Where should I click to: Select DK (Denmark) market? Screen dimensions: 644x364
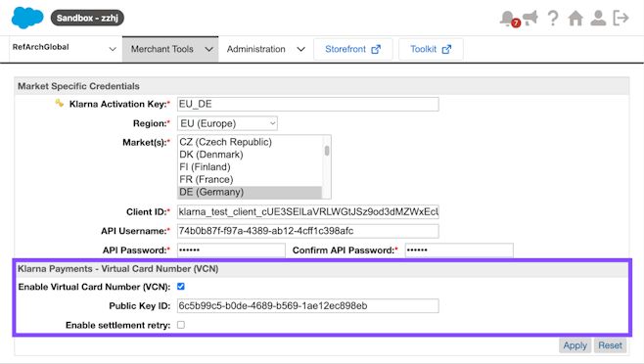click(x=250, y=155)
